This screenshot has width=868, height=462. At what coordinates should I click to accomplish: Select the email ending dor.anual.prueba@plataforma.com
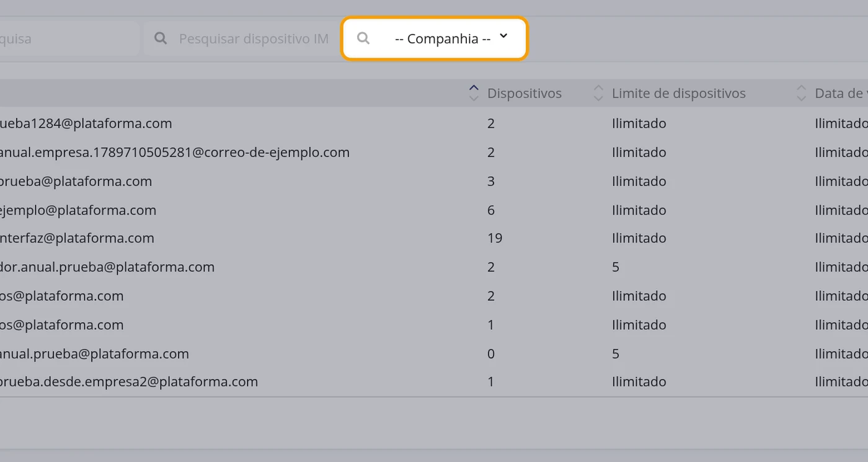[107, 267]
